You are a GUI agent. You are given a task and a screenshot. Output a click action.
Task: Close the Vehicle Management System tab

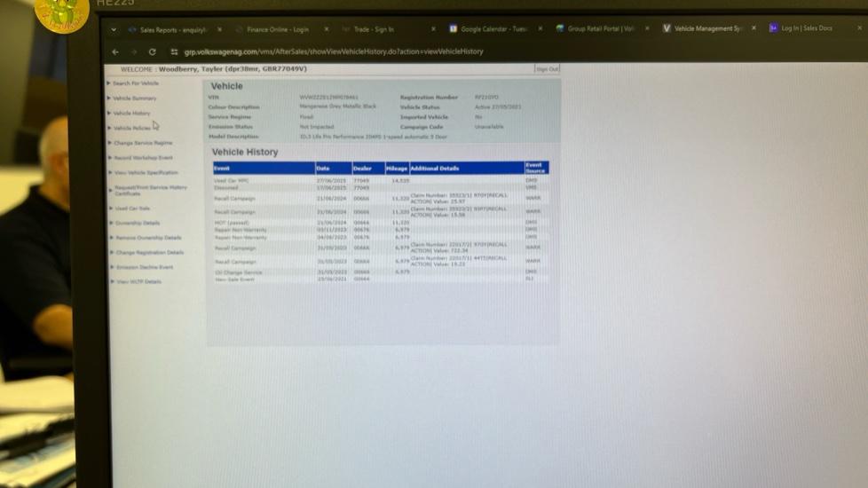(754, 28)
